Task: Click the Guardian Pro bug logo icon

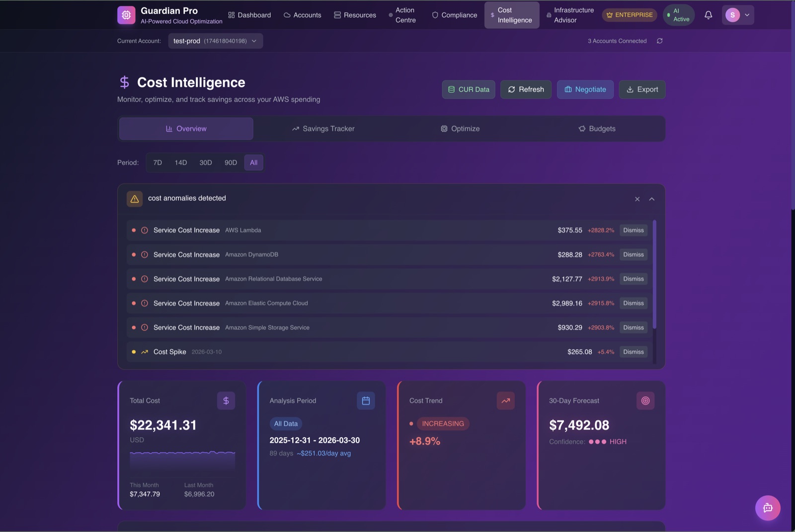Action: click(126, 15)
